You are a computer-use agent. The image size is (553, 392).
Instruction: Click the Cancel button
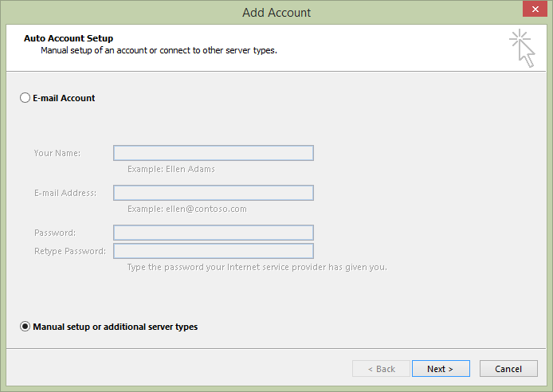coord(508,369)
